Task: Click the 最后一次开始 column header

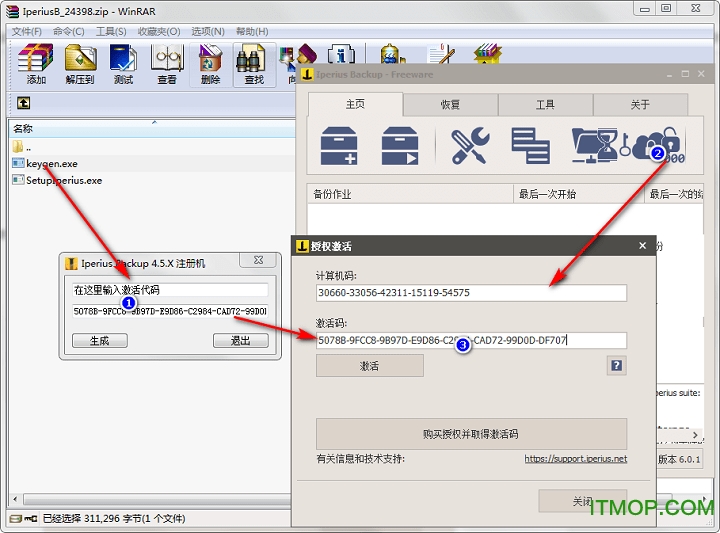Action: pos(579,194)
